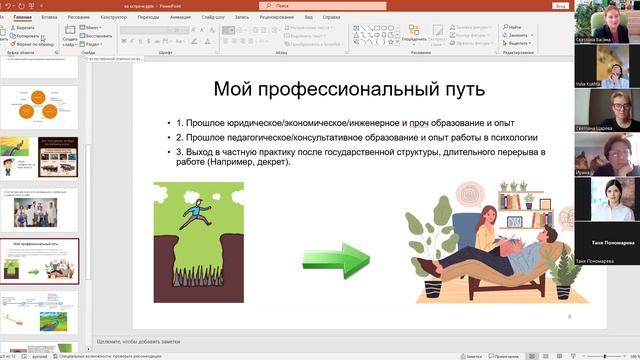
Task: Click slide title Мой профессиональный путь
Action: pos(349,89)
